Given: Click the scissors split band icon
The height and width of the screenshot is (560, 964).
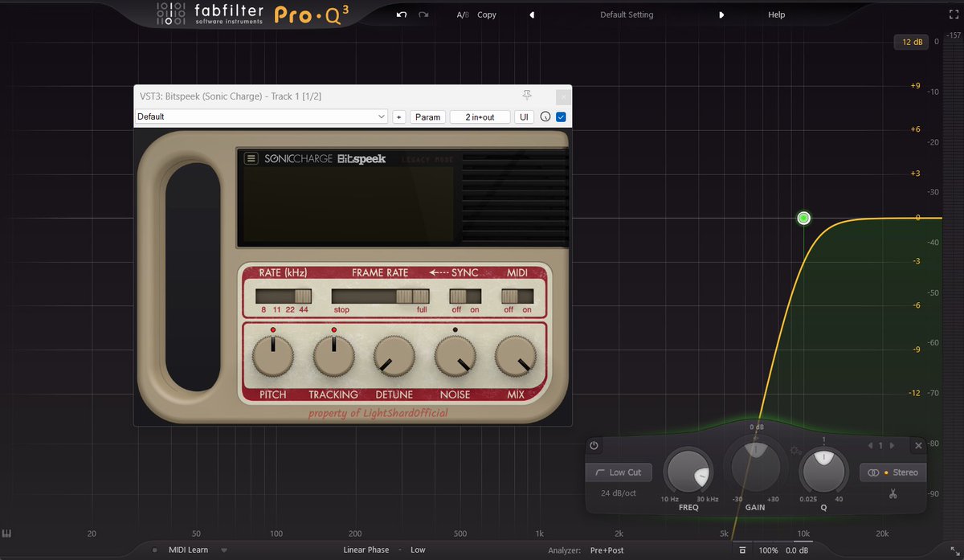Looking at the screenshot, I should (x=892, y=494).
